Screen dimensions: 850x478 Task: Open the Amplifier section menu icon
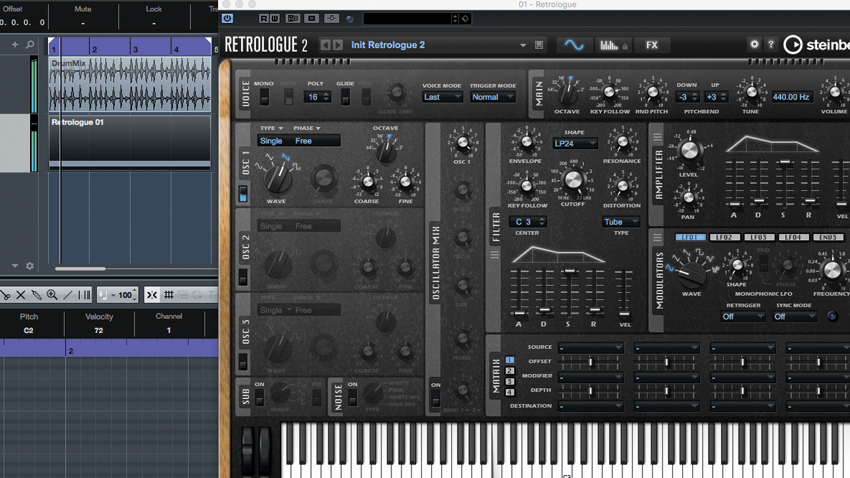coord(658,137)
